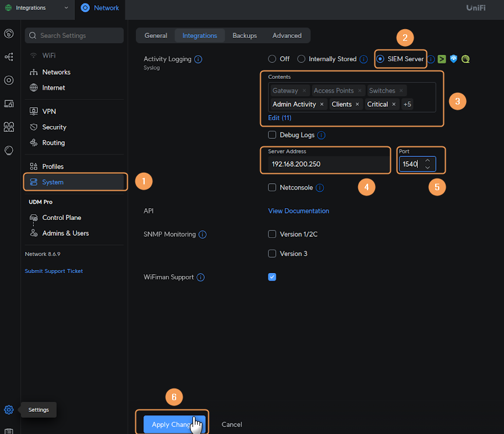Click the blue shield SIEM icon

point(454,59)
